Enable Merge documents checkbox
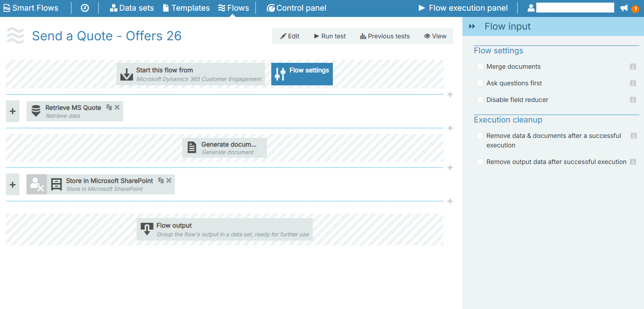This screenshot has height=309, width=644. [x=480, y=66]
